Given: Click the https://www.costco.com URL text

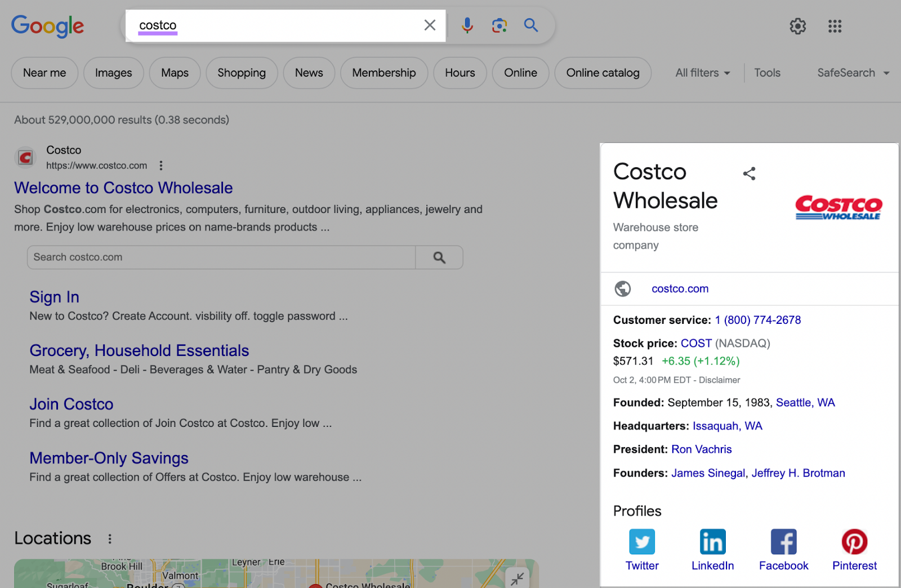Looking at the screenshot, I should coord(97,166).
